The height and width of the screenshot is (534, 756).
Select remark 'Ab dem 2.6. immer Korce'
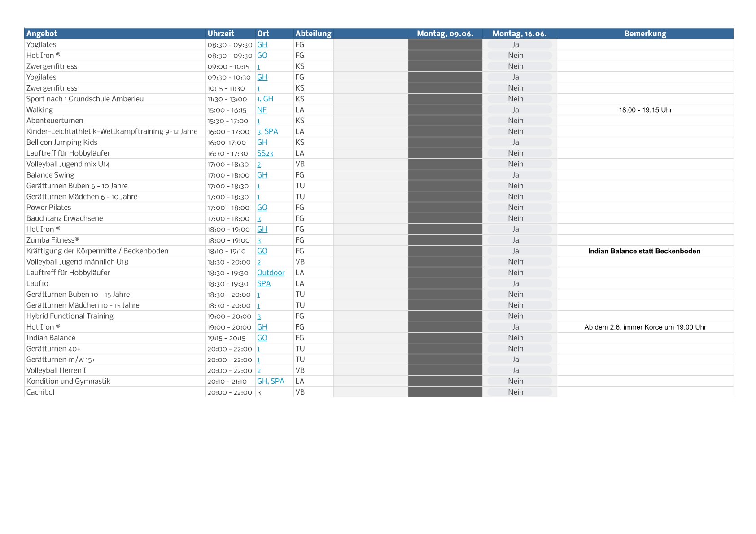[645, 327]
